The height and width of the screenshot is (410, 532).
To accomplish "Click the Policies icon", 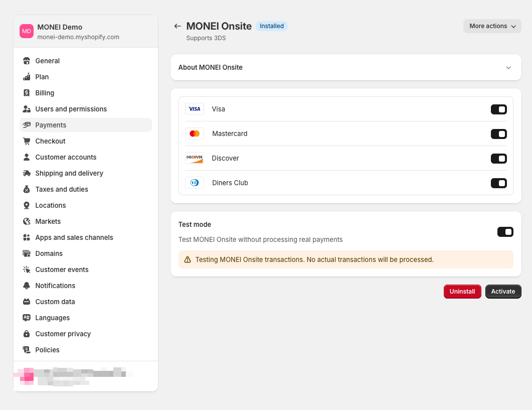I will (x=27, y=350).
